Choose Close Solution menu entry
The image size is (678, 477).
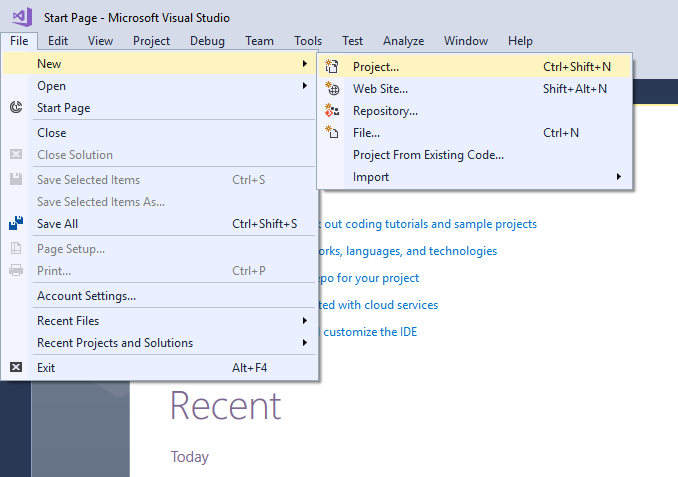click(159, 155)
